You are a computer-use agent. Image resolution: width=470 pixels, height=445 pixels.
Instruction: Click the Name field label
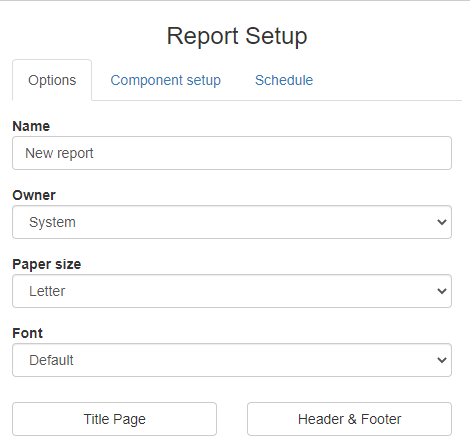click(x=31, y=126)
